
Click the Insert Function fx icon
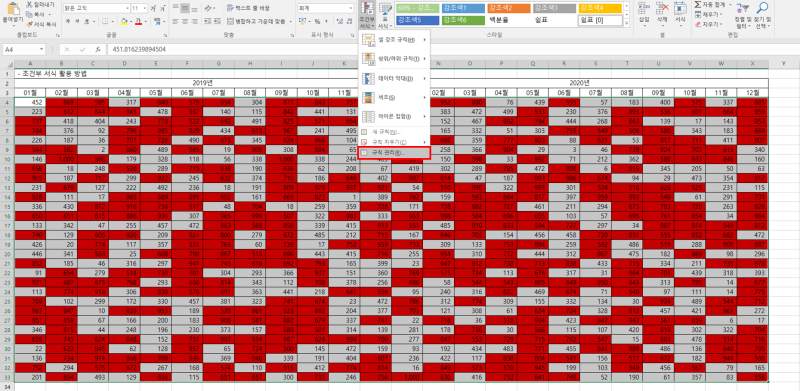click(x=97, y=50)
